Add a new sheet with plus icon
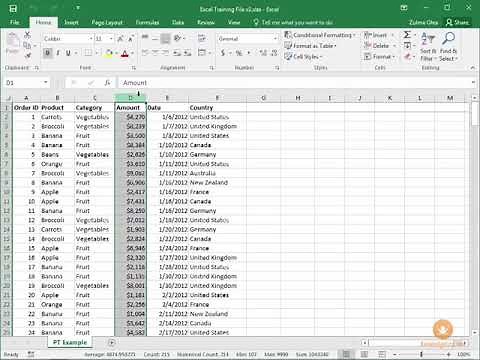 (x=112, y=342)
